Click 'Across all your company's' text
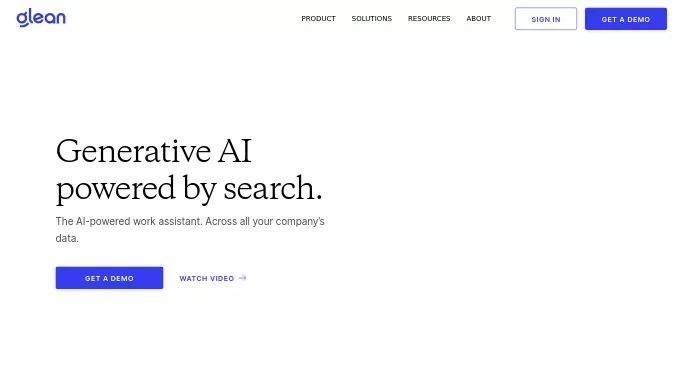The height and width of the screenshot is (384, 683). (265, 221)
